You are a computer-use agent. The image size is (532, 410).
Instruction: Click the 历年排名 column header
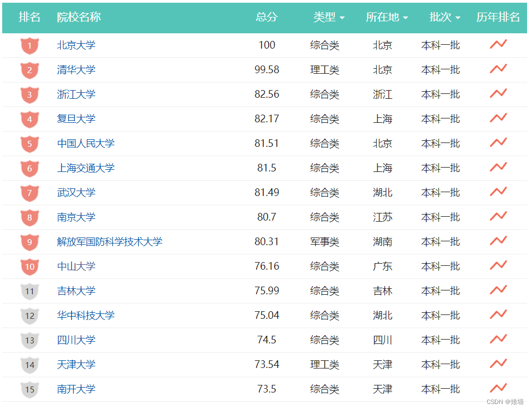498,17
